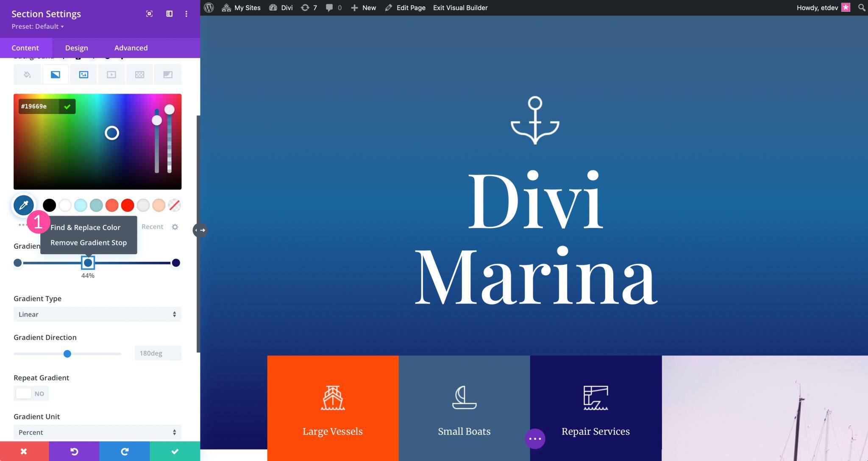
Task: Select the Gradient Type dropdown
Action: [x=97, y=314]
